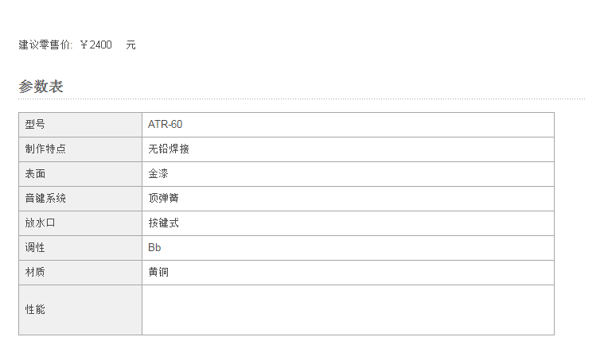Image resolution: width=604 pixels, height=364 pixels.
Task: Click the 无铅焊接 value cell
Action: coord(349,149)
